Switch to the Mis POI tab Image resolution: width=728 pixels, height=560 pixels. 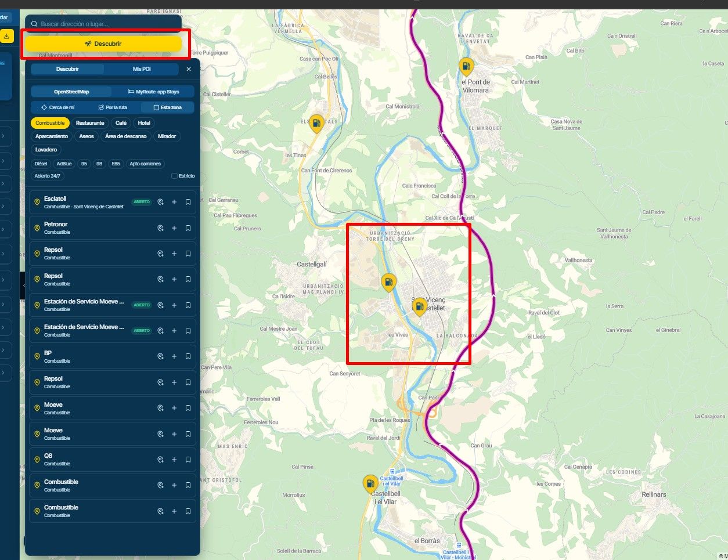142,69
